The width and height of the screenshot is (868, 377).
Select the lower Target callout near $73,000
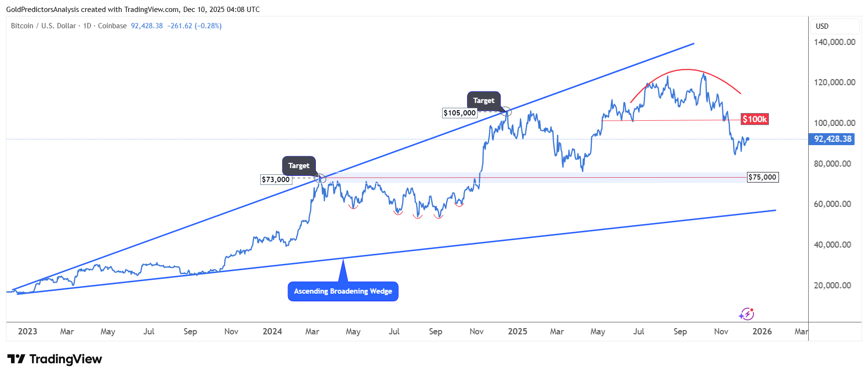click(299, 166)
